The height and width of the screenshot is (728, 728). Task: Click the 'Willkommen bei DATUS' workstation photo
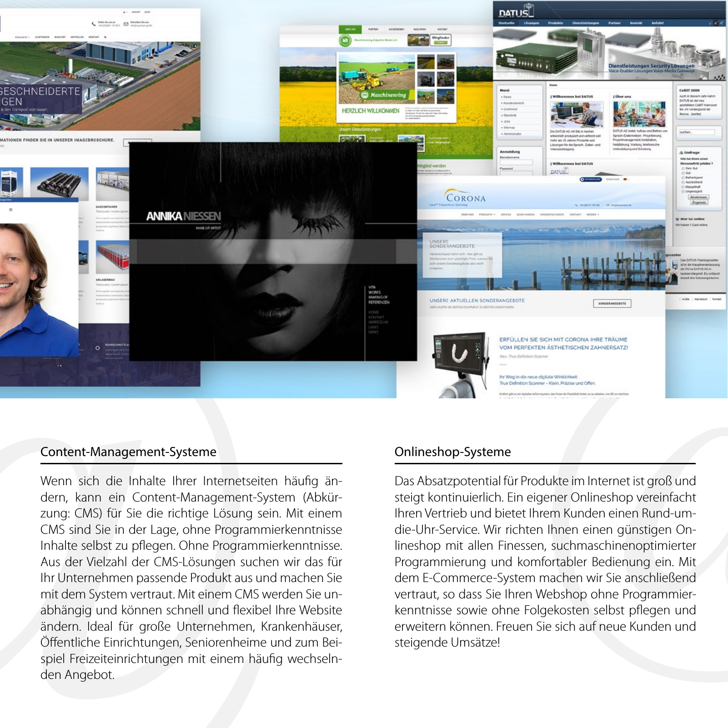(577, 115)
